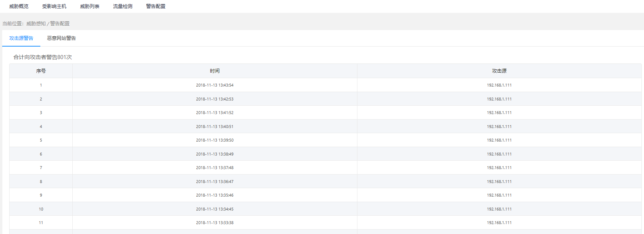
Task: Select time 2018-11-13 13:41:52
Action: (215, 113)
